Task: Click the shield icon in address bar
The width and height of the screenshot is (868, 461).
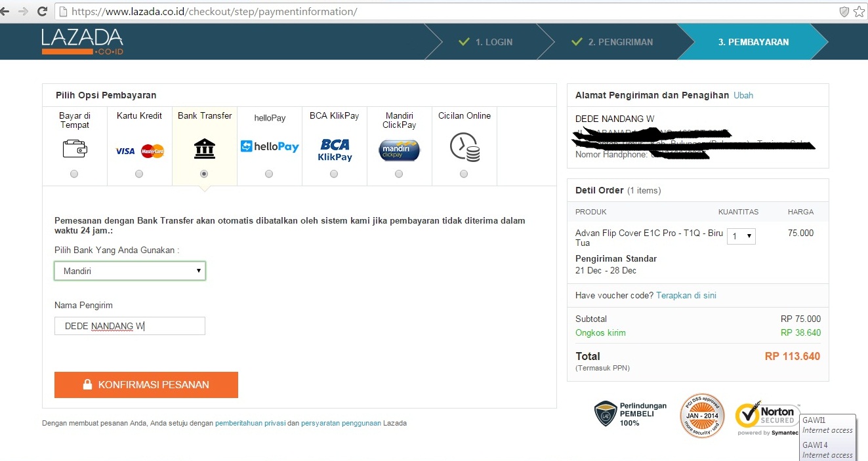Action: tap(844, 12)
